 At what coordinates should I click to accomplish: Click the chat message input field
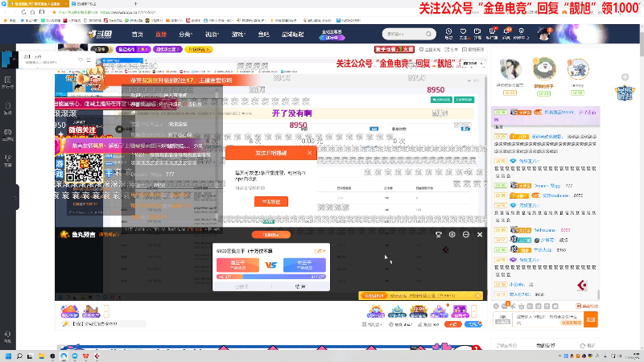pos(549,319)
